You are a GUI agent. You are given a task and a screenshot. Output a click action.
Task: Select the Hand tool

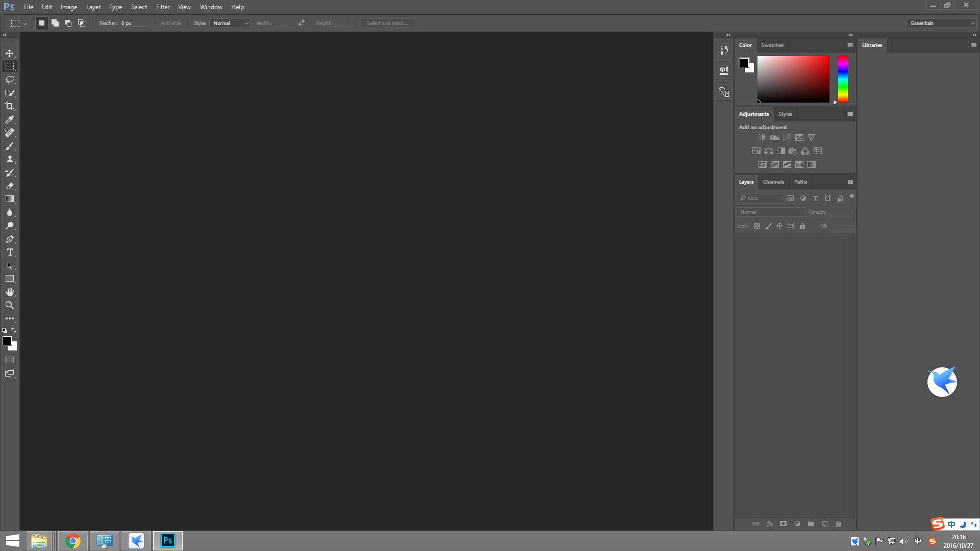pyautogui.click(x=10, y=292)
